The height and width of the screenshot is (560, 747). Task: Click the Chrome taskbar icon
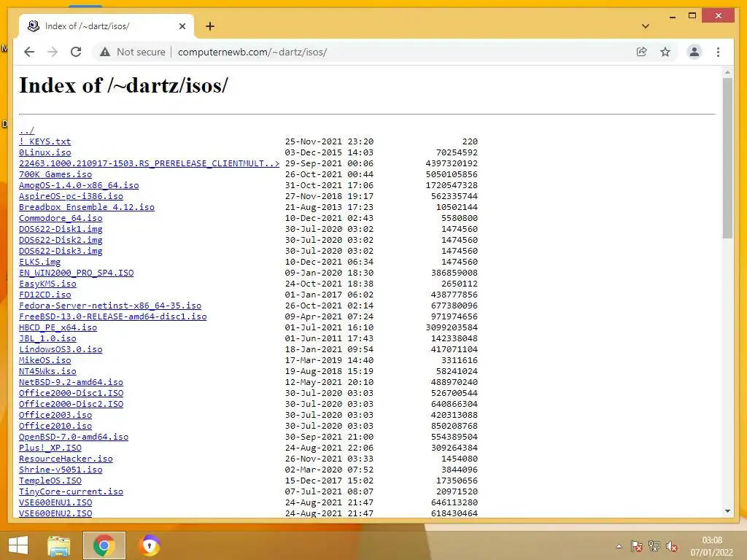[x=104, y=545]
